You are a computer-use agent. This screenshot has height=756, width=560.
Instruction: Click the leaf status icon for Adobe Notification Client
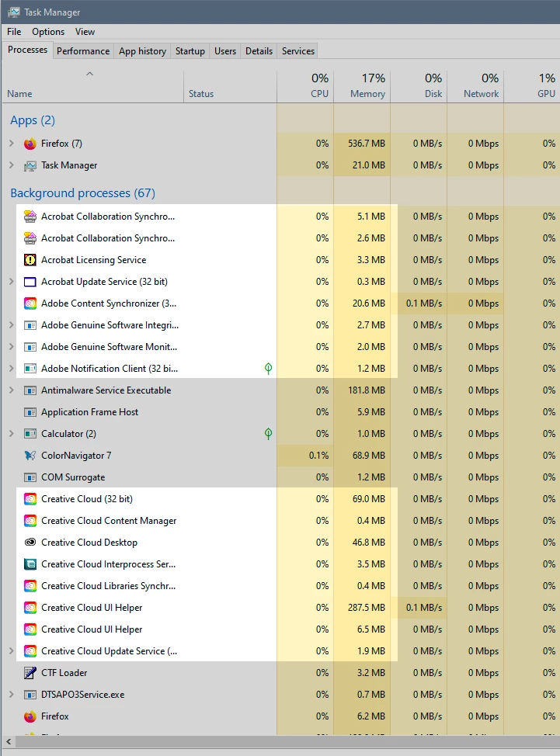click(x=268, y=369)
